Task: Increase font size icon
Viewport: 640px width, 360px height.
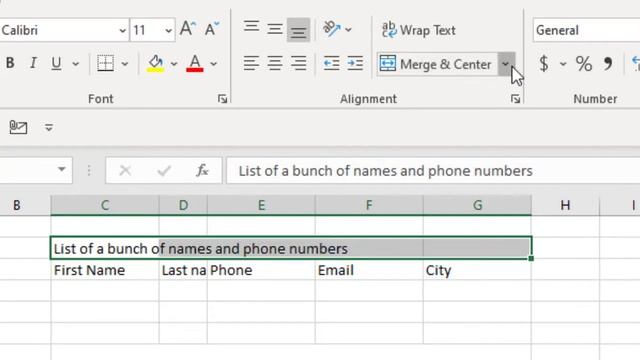Action: [187, 29]
